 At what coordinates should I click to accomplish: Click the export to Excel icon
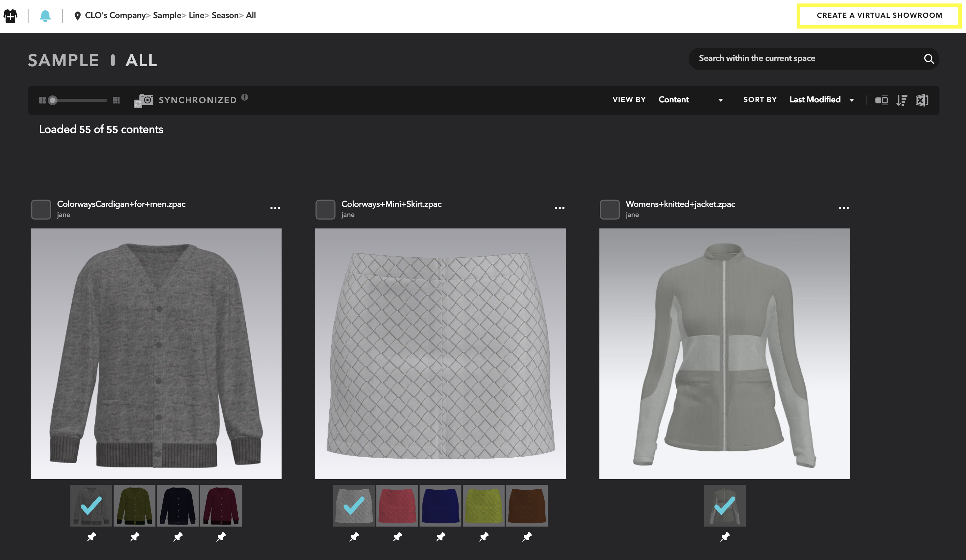[922, 100]
